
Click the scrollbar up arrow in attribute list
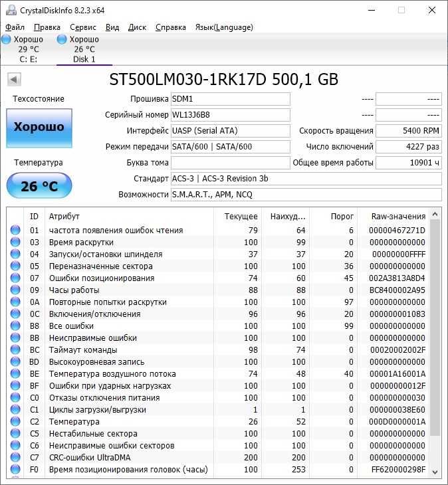[x=435, y=214]
